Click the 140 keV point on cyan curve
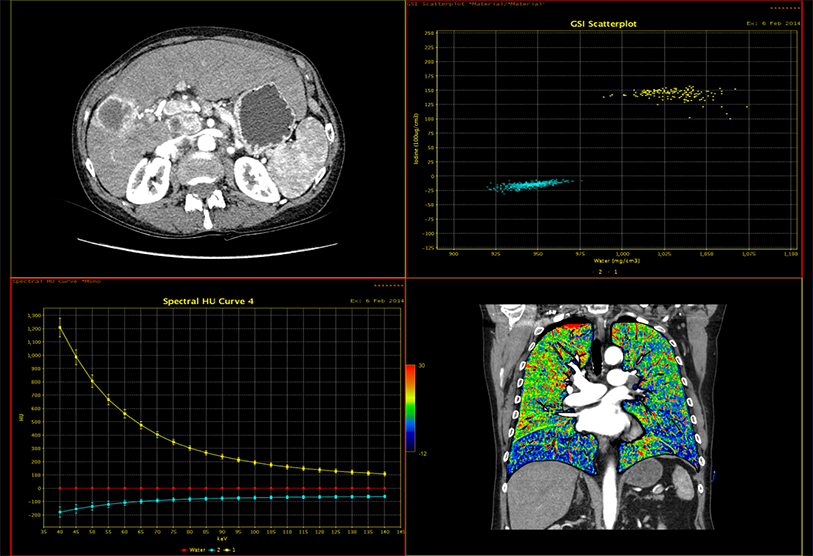 pyautogui.click(x=385, y=497)
